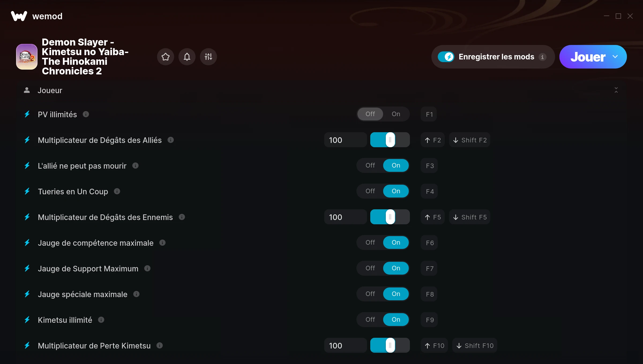Adjust Multiplicateur de Dégâts des Ennemis slider

point(390,217)
